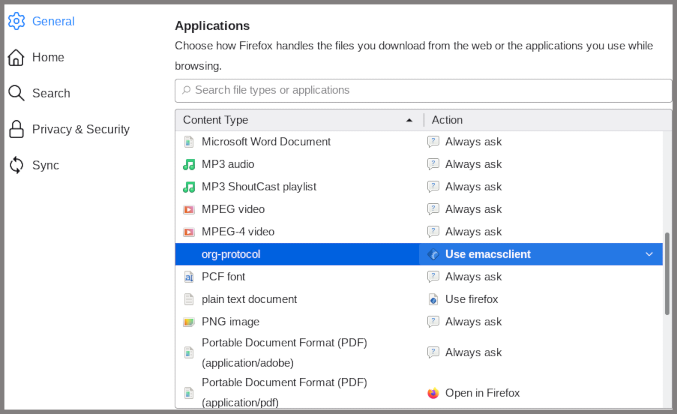The image size is (677, 414).
Task: Click the plain text document icon
Action: (189, 299)
